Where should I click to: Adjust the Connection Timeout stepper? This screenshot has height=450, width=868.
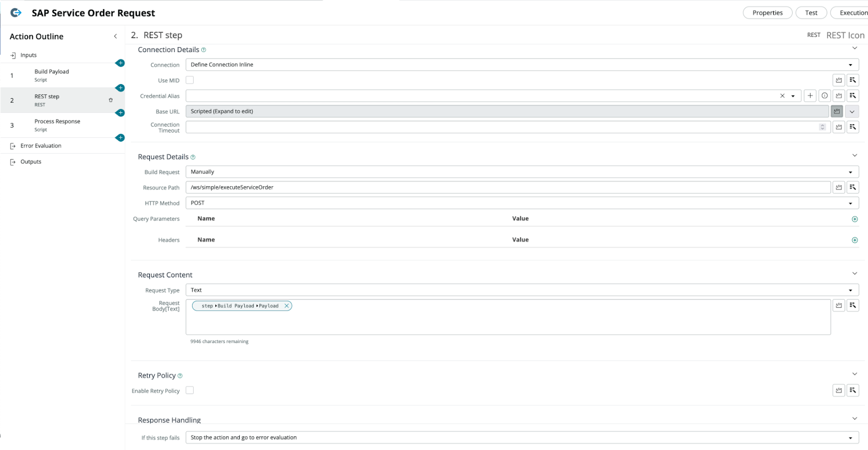(x=822, y=127)
